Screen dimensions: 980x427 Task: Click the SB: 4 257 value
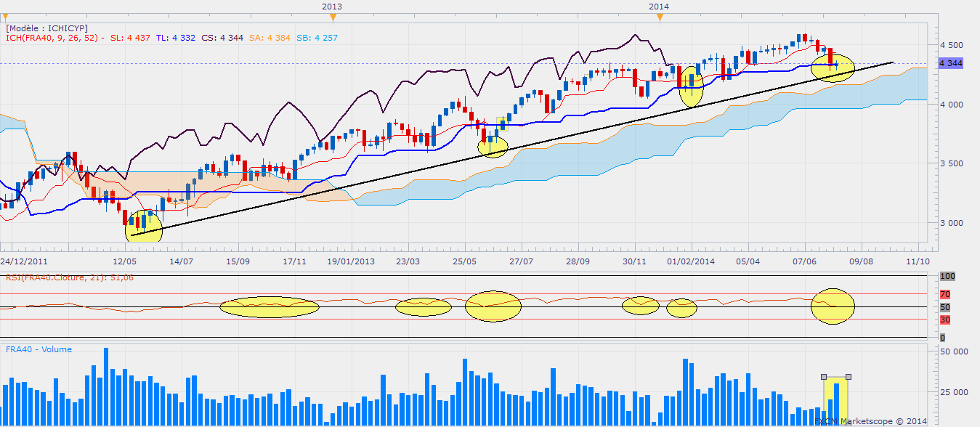[x=317, y=38]
